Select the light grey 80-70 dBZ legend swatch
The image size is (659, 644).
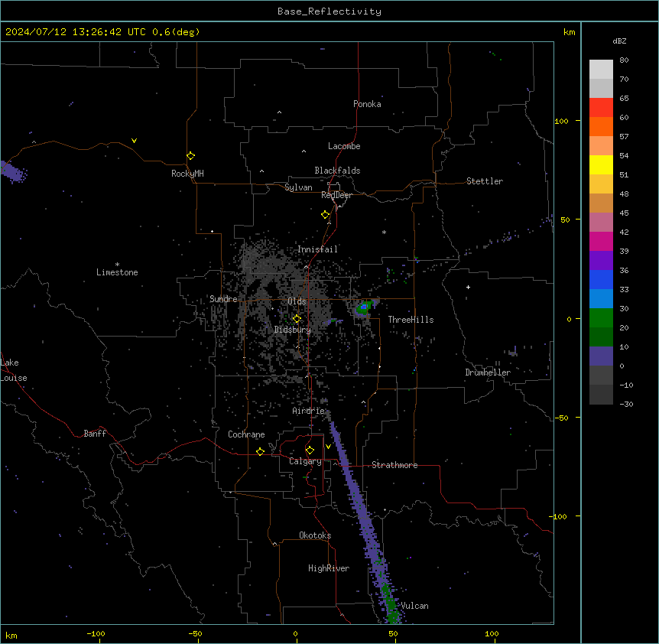(601, 70)
